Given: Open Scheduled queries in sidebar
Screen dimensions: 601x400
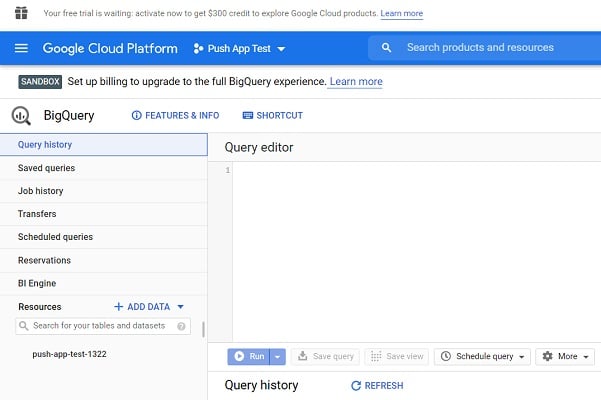Looking at the screenshot, I should click(x=103, y=237).
